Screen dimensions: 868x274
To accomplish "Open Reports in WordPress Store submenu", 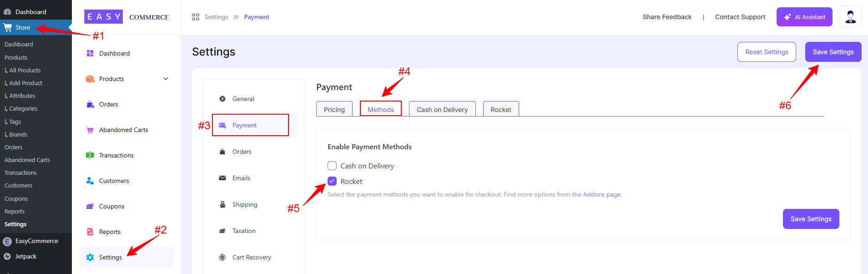I will click(15, 211).
